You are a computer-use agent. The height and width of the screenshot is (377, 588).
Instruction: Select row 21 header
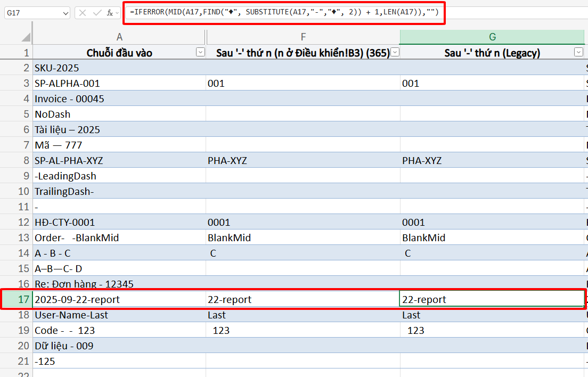coord(17,361)
